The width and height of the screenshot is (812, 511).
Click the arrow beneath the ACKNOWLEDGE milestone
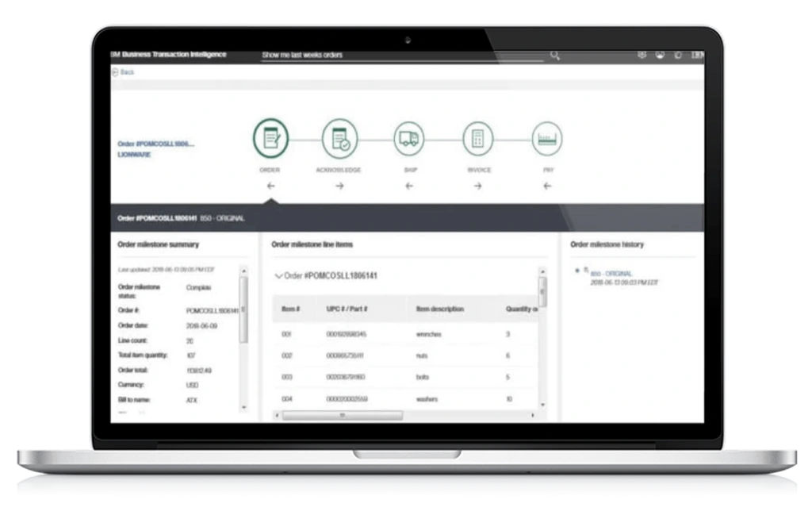339,186
